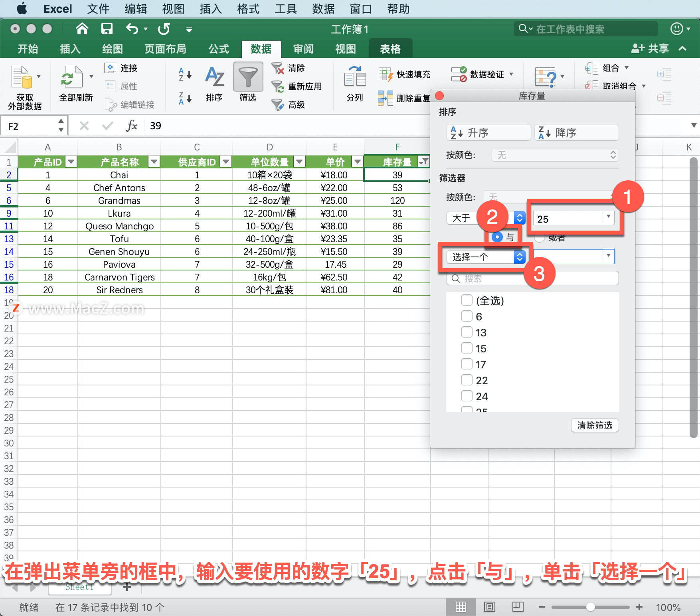Switch to Normal grid view in status bar
The width and height of the screenshot is (700, 616).
[x=461, y=607]
